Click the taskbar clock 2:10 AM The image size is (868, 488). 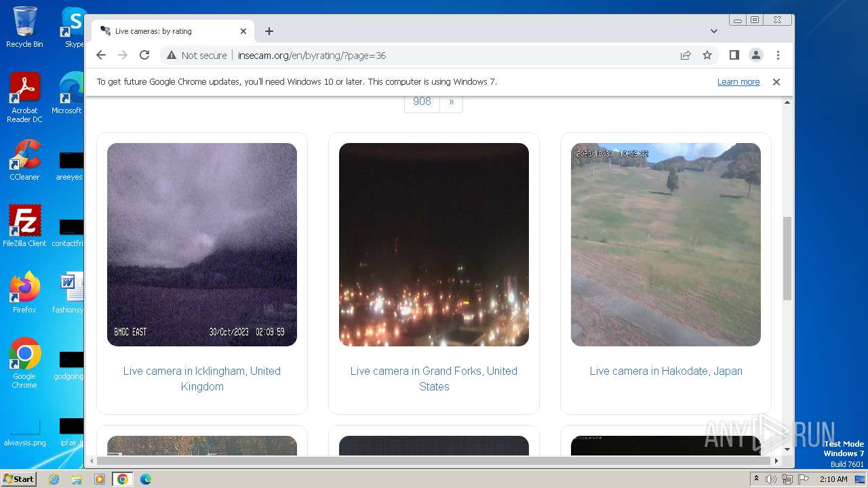tap(833, 479)
